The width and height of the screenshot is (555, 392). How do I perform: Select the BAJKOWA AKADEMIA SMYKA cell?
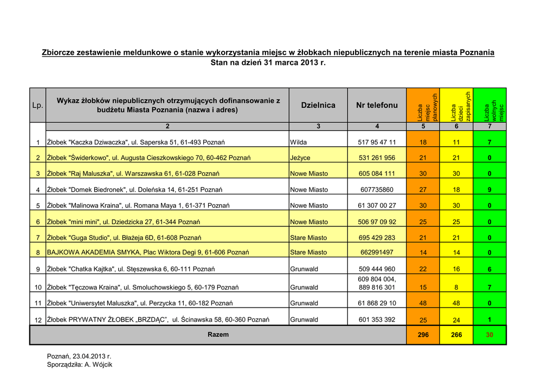click(x=148, y=252)
